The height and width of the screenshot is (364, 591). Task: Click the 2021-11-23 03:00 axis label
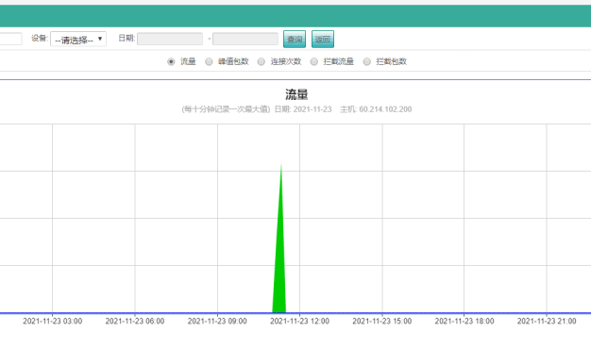52,321
